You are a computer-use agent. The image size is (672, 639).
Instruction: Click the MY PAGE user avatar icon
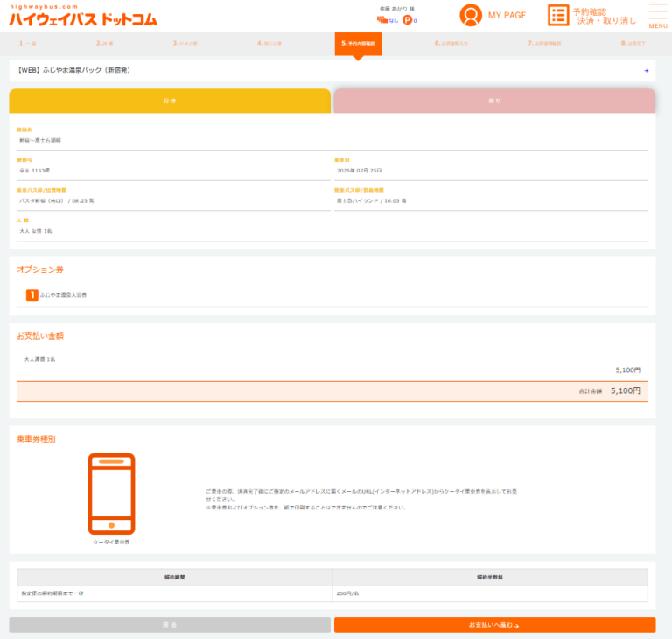click(x=472, y=16)
